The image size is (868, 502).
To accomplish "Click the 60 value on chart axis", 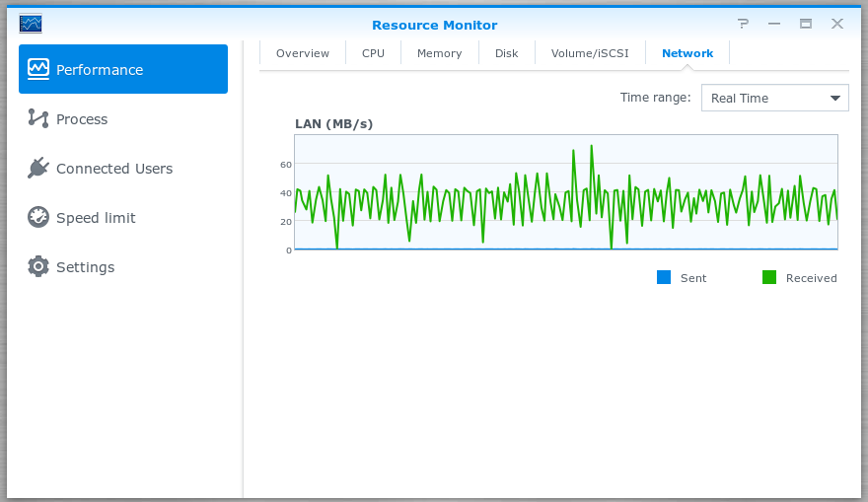I will 286,165.
